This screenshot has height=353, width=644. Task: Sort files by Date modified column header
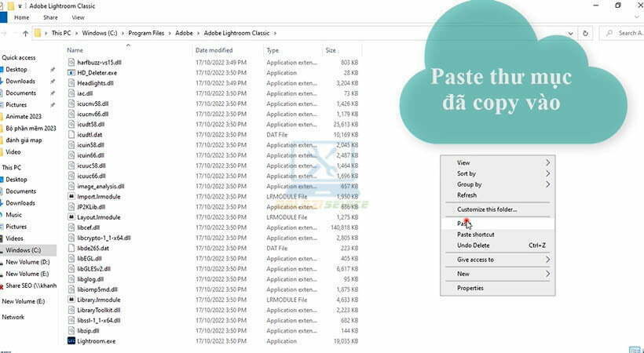click(213, 50)
